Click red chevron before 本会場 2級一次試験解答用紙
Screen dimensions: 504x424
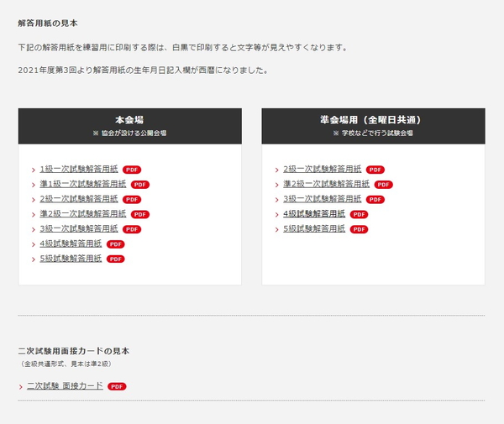(x=34, y=200)
